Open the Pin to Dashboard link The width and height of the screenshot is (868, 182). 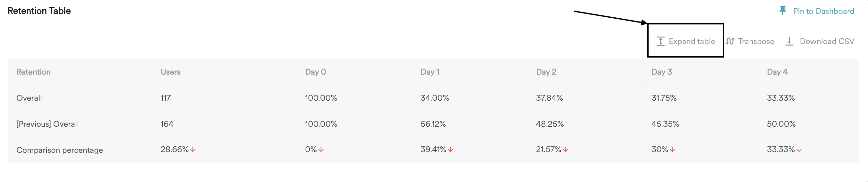[x=823, y=11]
